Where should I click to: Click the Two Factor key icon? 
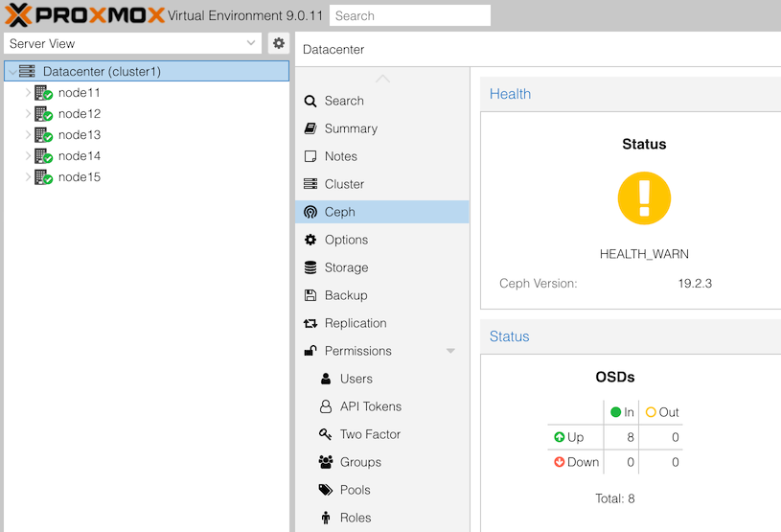tap(326, 434)
